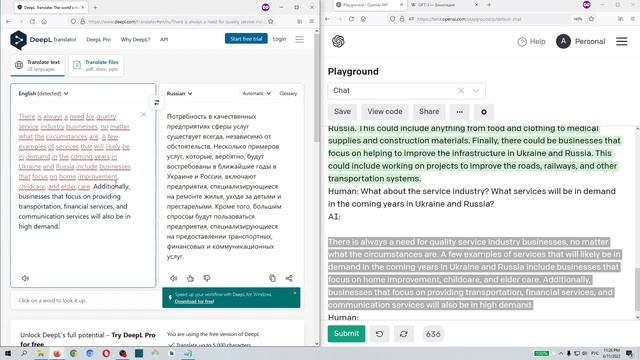Open the API menu item in DeepL
Screen dimensions: 640x360
164,40
